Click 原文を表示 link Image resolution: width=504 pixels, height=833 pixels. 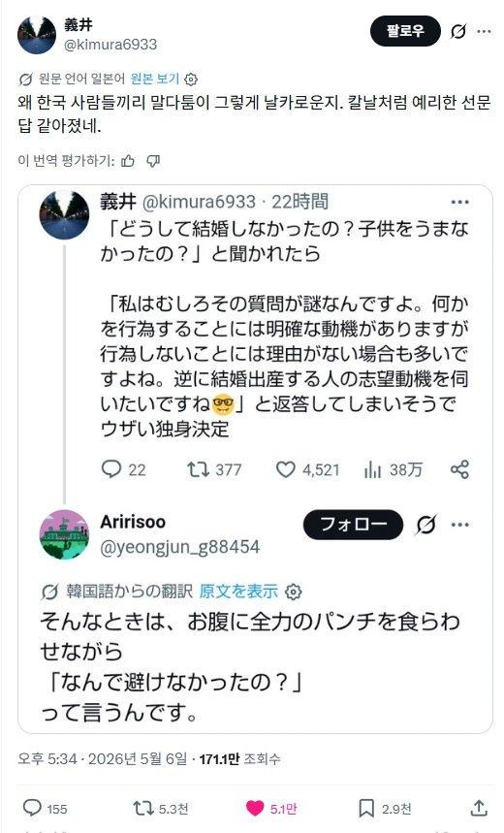(238, 591)
